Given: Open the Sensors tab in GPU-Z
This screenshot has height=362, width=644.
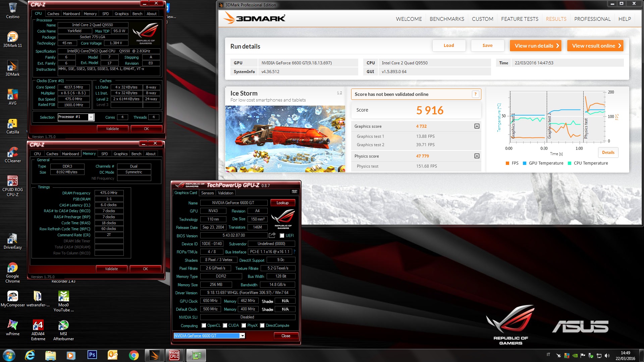Looking at the screenshot, I should click(207, 193).
